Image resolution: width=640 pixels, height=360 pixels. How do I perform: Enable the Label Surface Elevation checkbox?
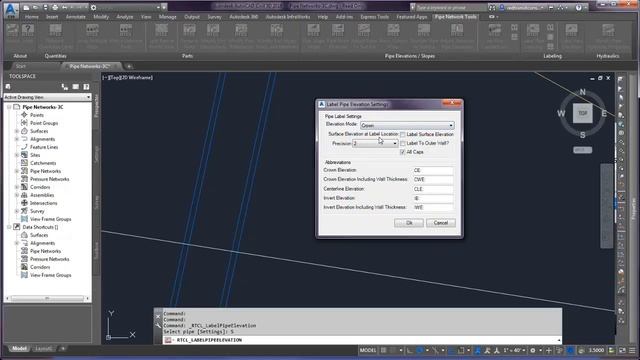(x=403, y=134)
